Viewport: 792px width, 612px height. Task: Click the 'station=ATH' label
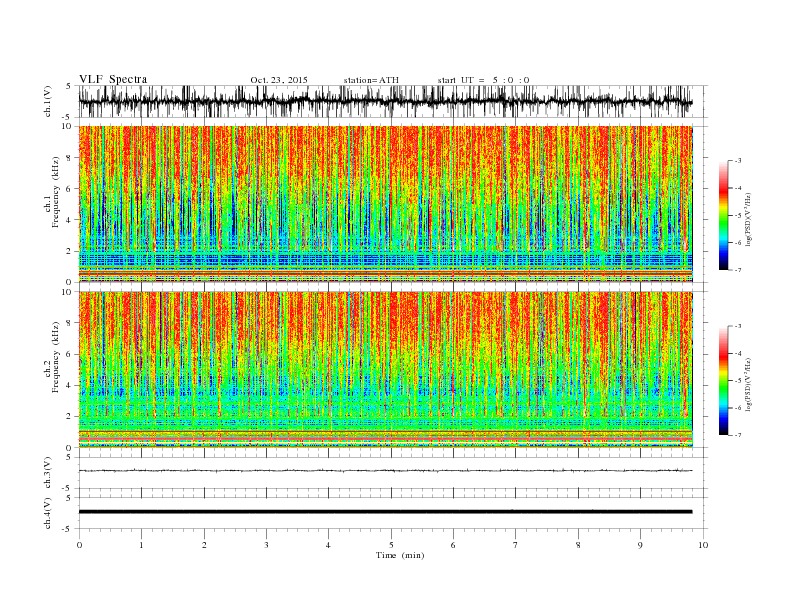[x=371, y=80]
